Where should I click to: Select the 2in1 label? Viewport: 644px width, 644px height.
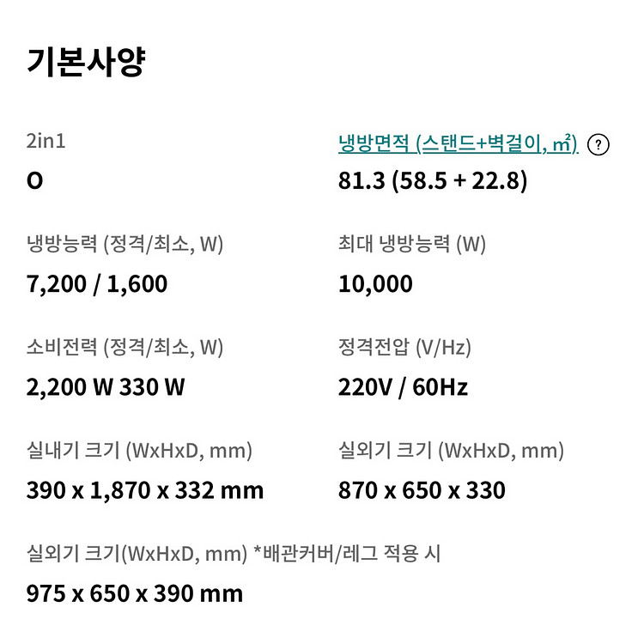coord(46,141)
